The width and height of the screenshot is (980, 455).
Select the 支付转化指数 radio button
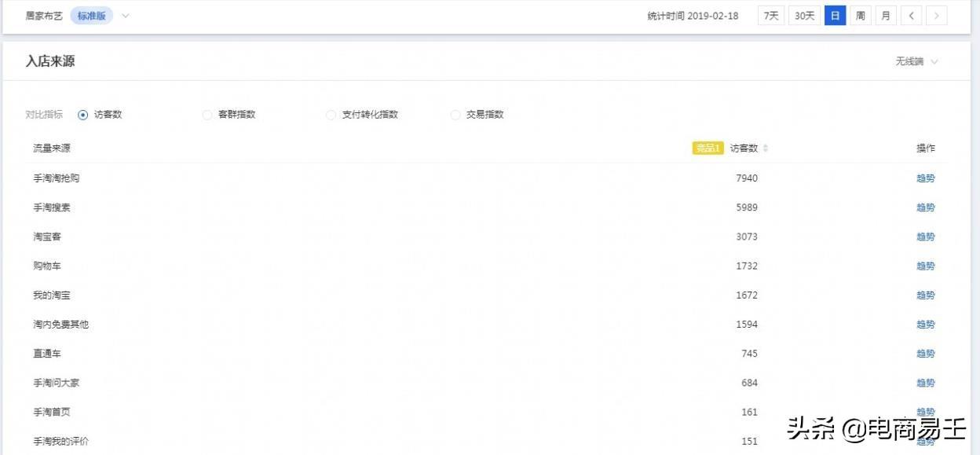[331, 115]
